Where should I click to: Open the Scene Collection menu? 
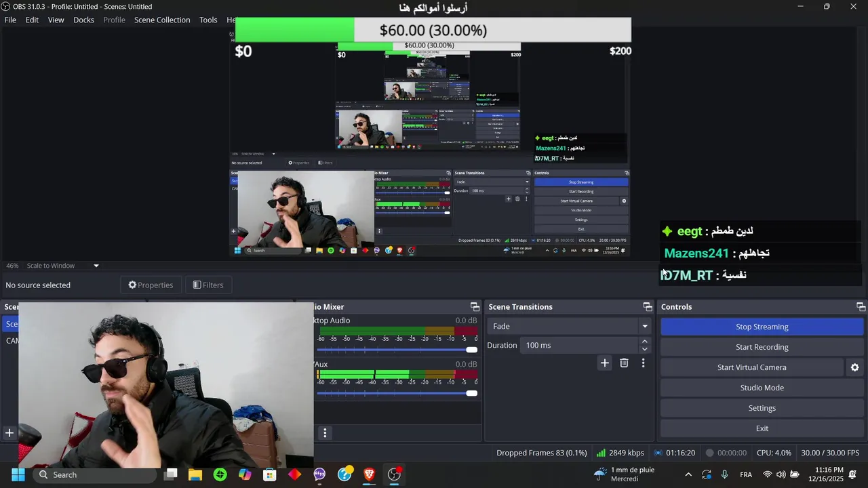click(x=162, y=20)
